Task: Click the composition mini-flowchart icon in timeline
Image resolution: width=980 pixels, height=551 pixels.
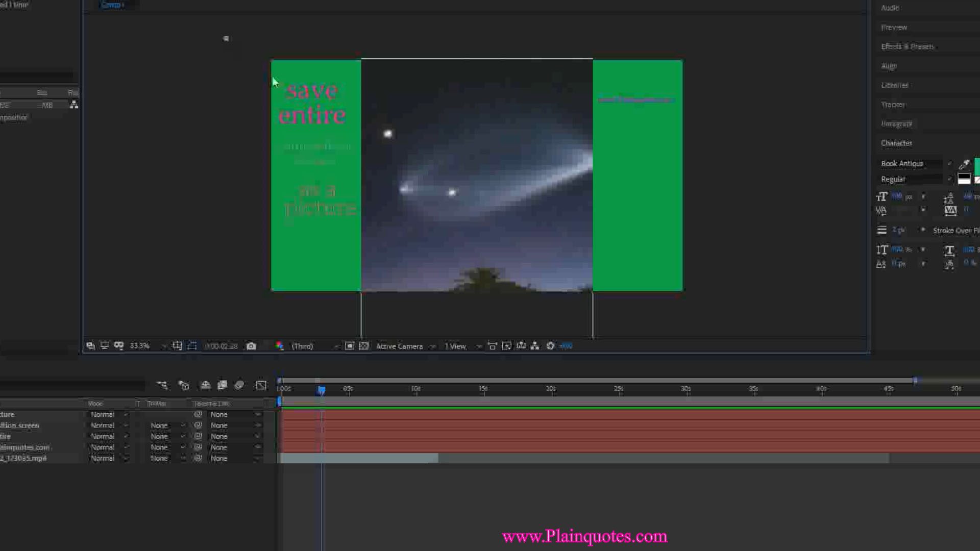Action: coord(162,386)
